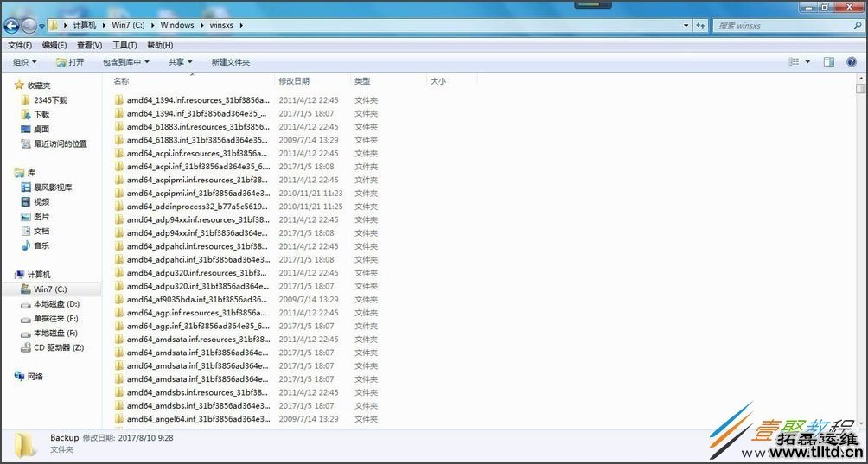Screen dimensions: 868x464
Task: Click the 打开 toolbar button
Action: pos(70,62)
